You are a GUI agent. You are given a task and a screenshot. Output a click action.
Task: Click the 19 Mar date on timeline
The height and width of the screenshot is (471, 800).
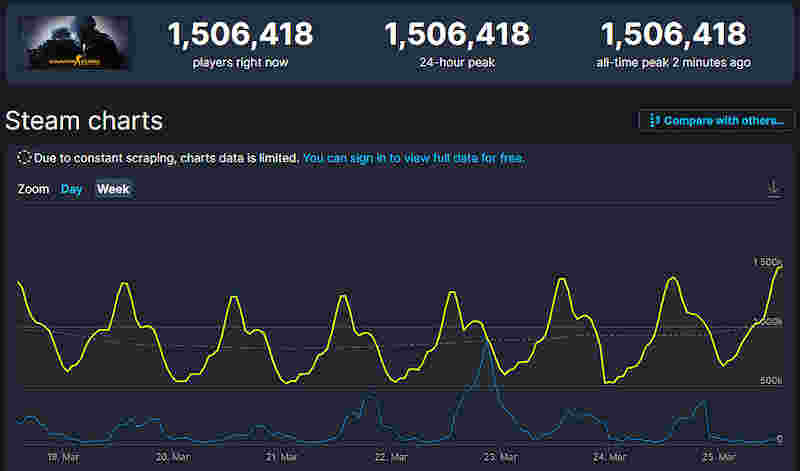(64, 457)
